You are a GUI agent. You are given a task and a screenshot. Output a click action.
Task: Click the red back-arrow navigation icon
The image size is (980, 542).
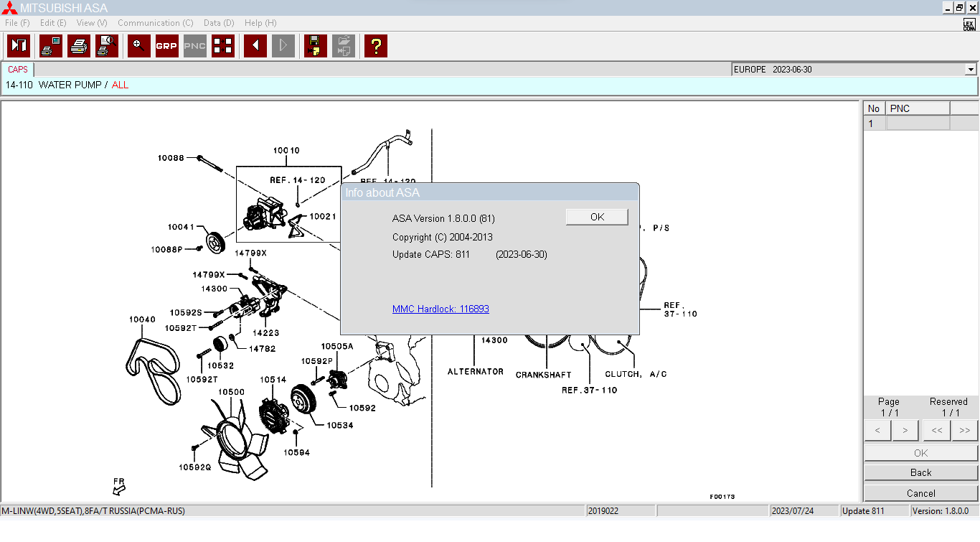[255, 46]
